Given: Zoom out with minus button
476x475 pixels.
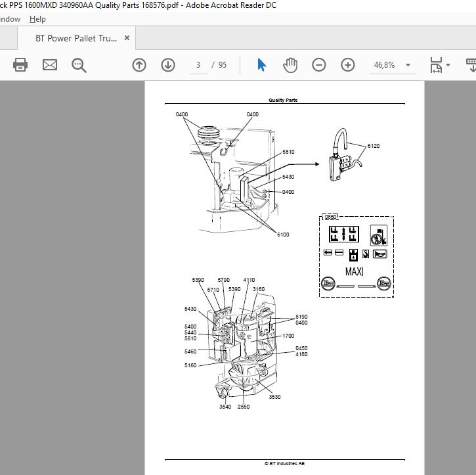Looking at the screenshot, I should tap(318, 65).
